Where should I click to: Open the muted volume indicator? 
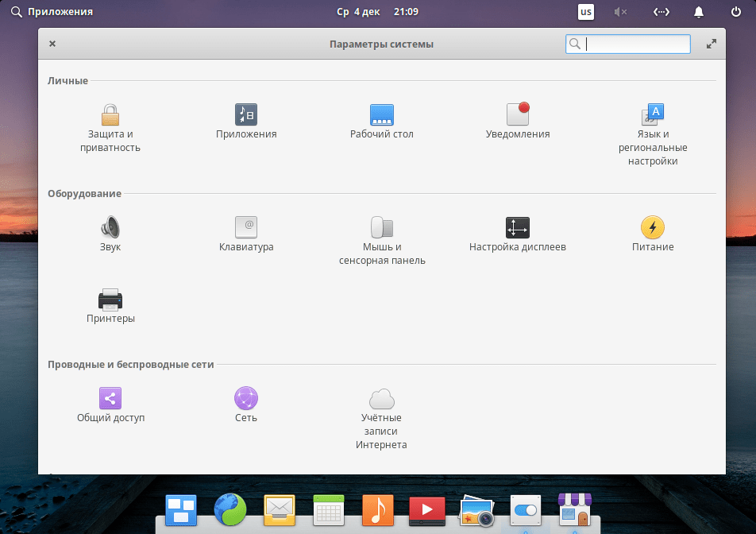[620, 12]
